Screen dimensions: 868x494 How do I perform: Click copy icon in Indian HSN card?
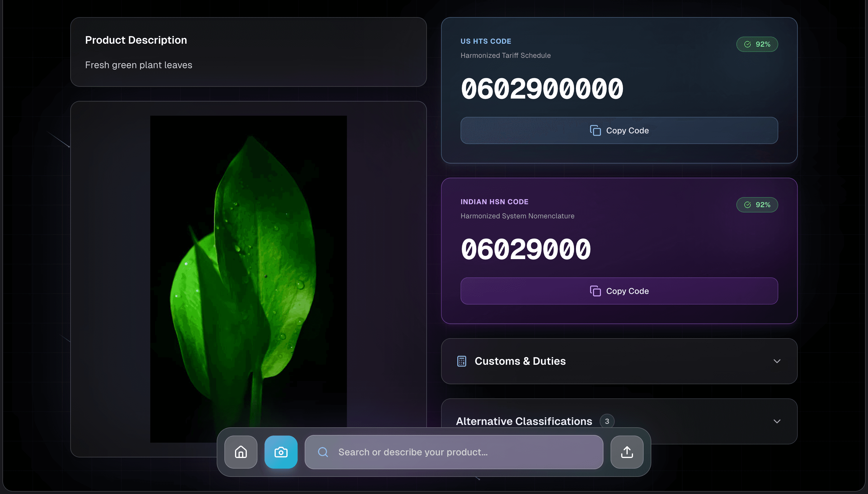pyautogui.click(x=595, y=291)
